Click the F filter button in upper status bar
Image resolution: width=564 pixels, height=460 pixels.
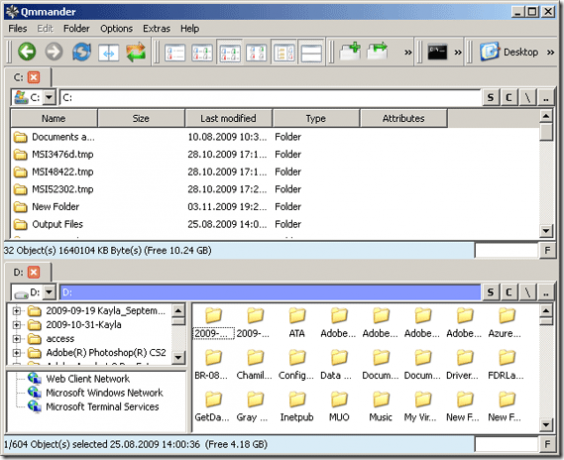(x=547, y=250)
